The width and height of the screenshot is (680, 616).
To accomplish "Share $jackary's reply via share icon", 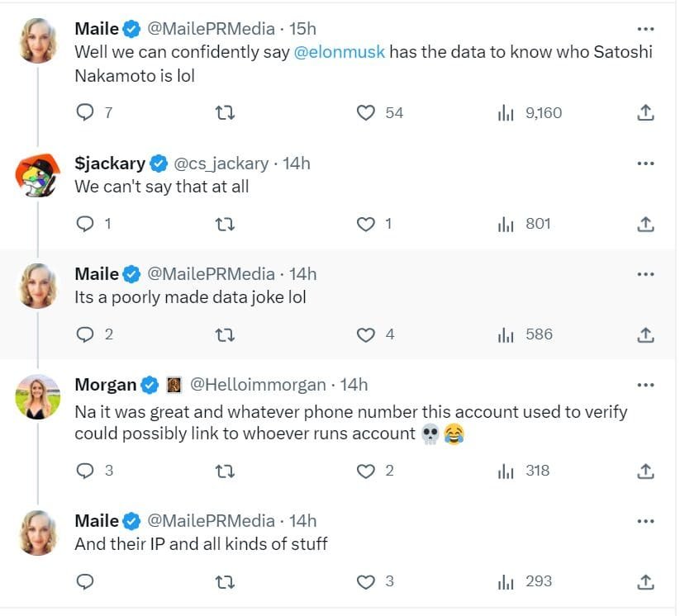I will 645,223.
